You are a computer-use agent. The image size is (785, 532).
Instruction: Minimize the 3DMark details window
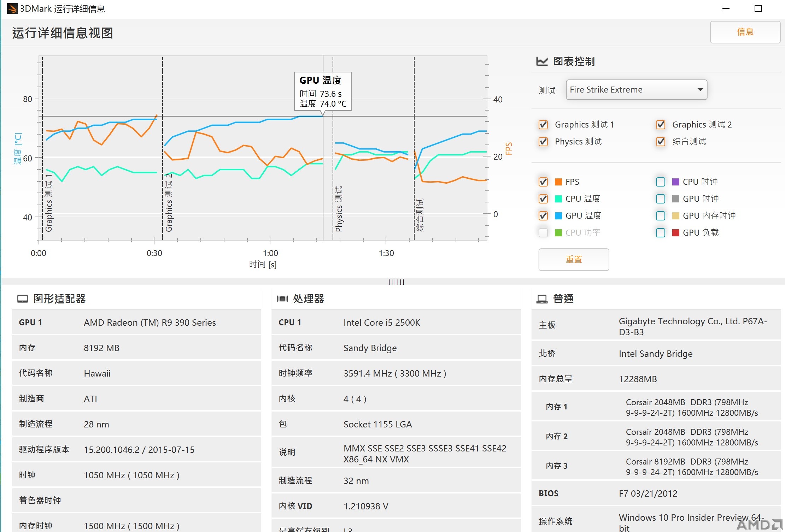(726, 8)
